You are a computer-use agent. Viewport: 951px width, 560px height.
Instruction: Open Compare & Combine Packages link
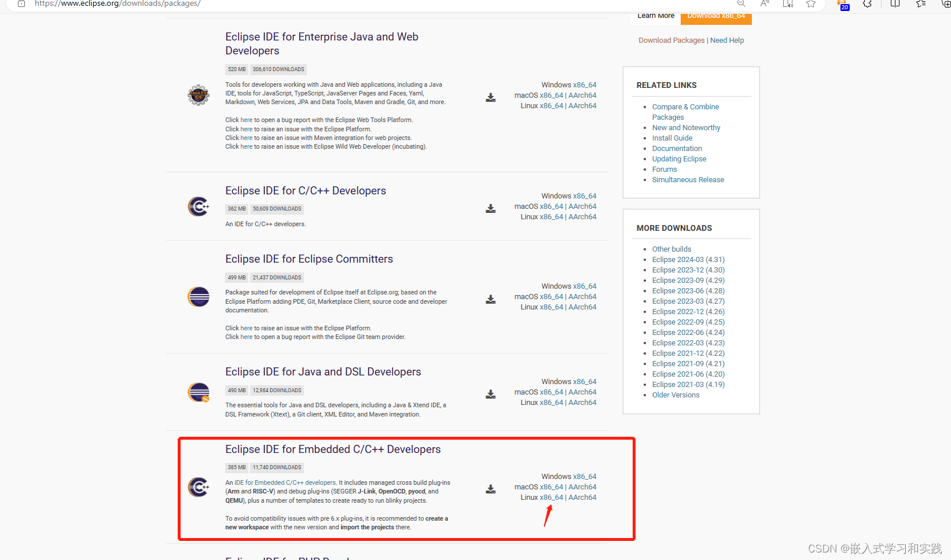[685, 106]
